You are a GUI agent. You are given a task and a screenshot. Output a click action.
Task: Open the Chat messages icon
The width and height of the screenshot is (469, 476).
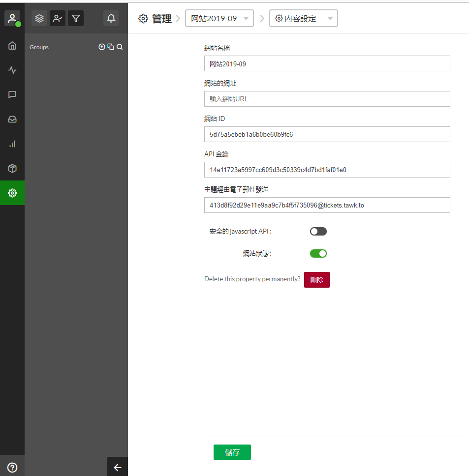click(12, 95)
